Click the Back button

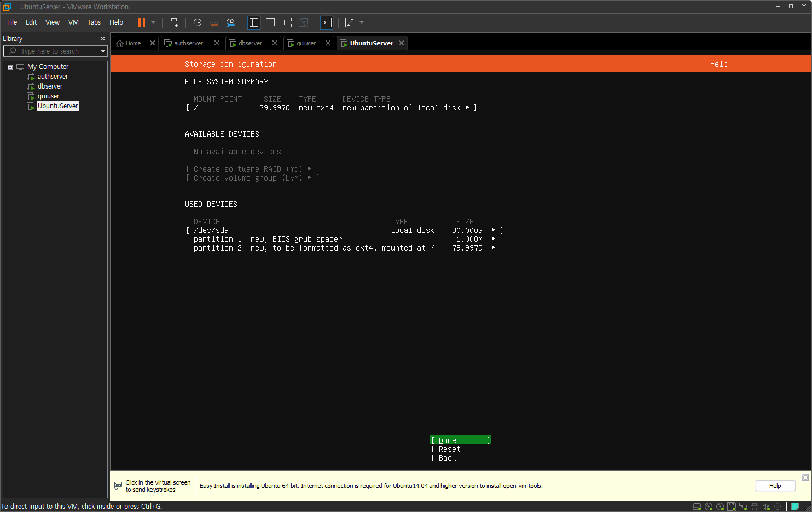[460, 458]
